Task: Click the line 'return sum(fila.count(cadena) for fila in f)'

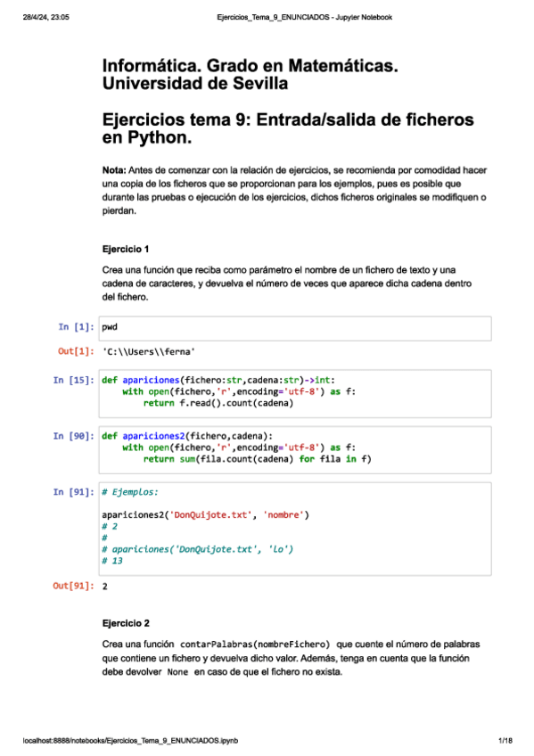Action: (258, 459)
